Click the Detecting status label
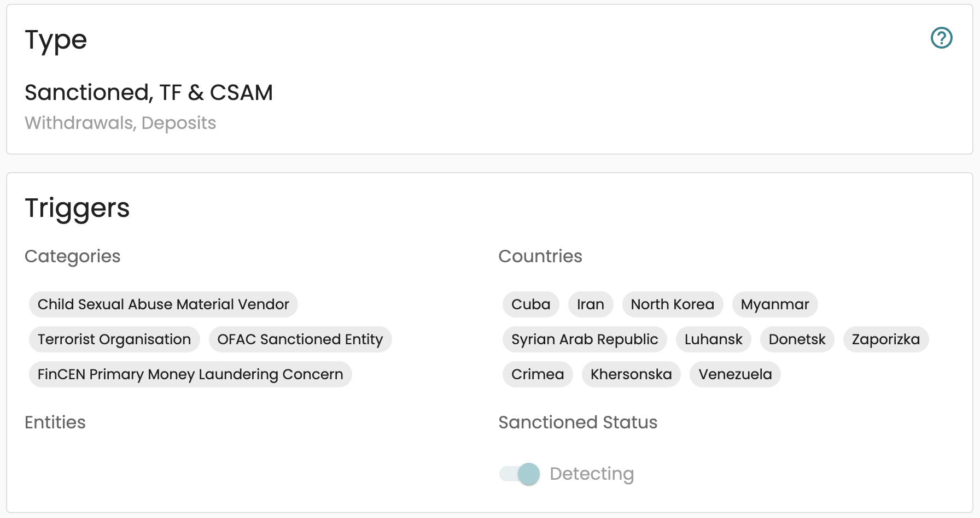Screen dimensions: 980x518 click(592, 474)
